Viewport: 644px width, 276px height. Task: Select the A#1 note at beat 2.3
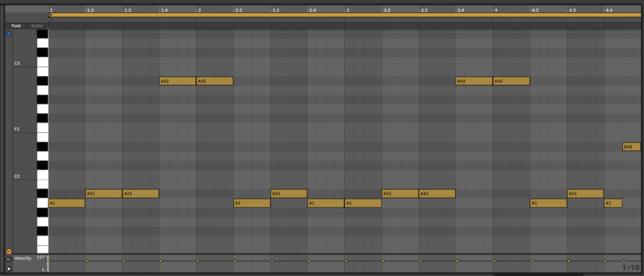[289, 193]
